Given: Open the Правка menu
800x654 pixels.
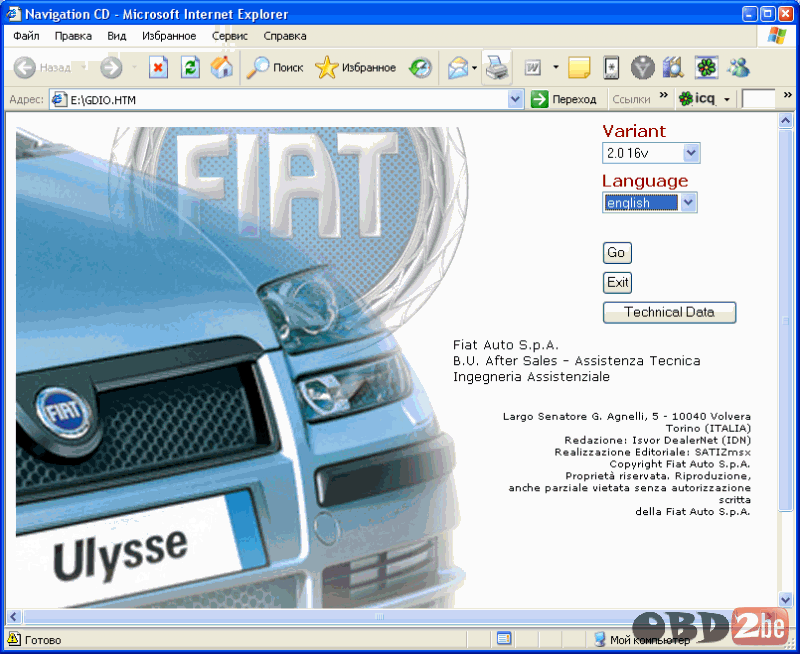Looking at the screenshot, I should (73, 36).
